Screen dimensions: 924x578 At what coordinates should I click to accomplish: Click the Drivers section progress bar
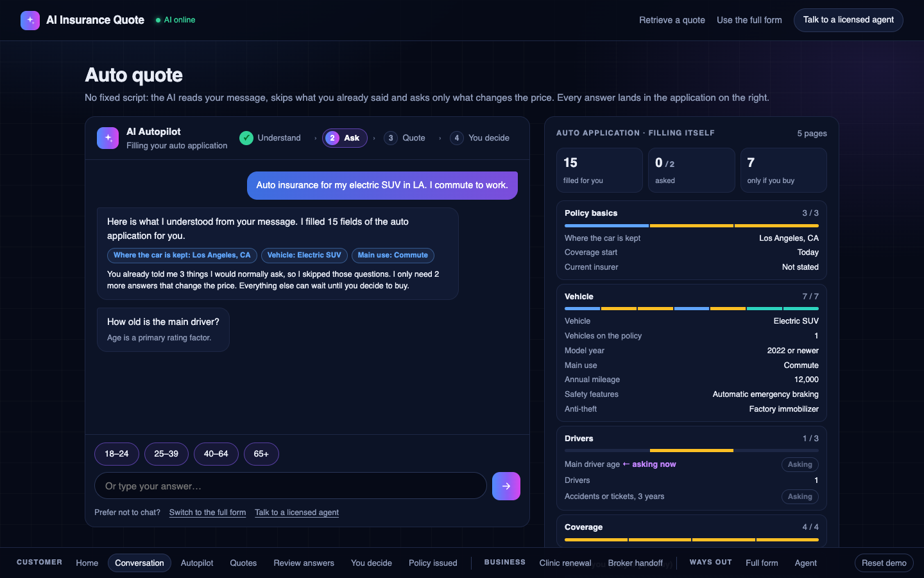pyautogui.click(x=692, y=451)
